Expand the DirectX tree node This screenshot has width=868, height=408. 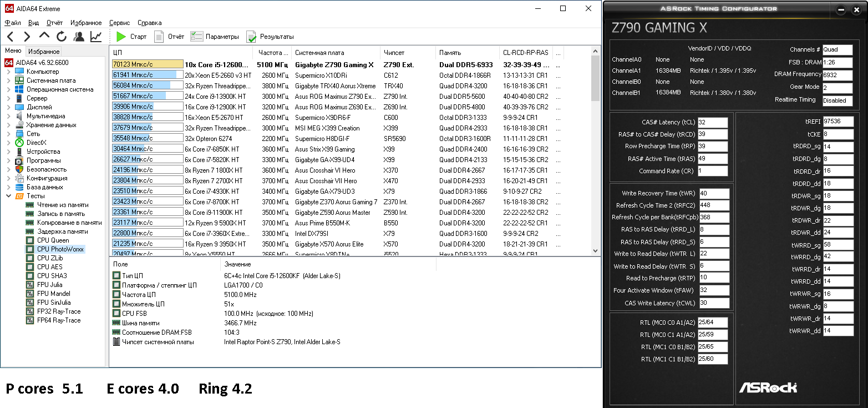coord(8,143)
